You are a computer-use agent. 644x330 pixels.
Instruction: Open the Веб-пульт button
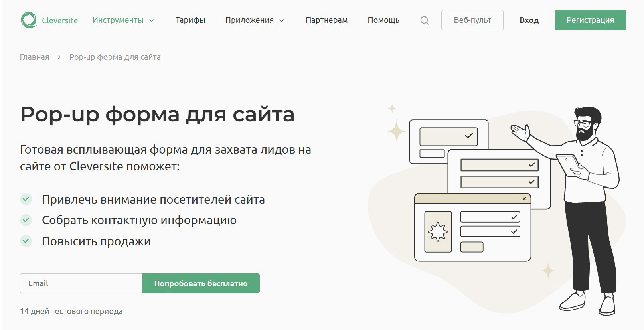pyautogui.click(x=472, y=20)
